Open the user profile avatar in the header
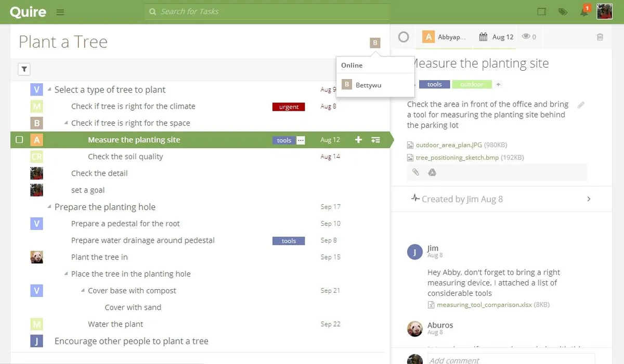The image size is (624, 364). click(x=604, y=11)
